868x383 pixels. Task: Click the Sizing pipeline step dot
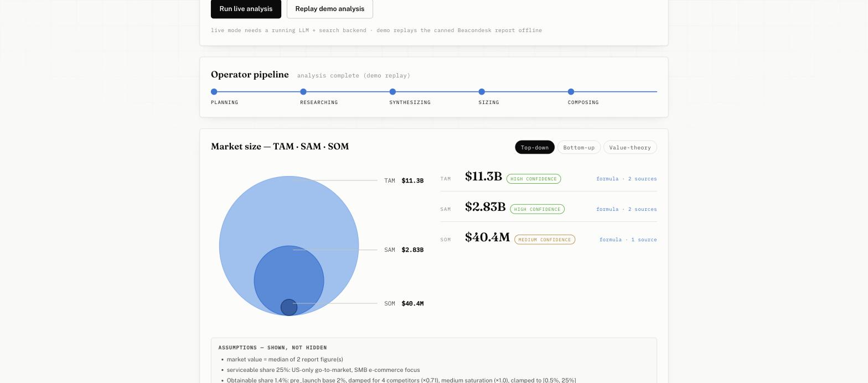482,92
